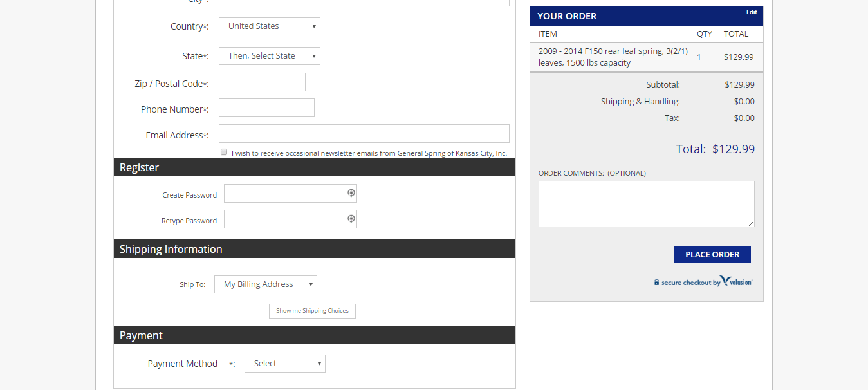Click the Create Password input field
The width and height of the screenshot is (868, 390).
[290, 194]
